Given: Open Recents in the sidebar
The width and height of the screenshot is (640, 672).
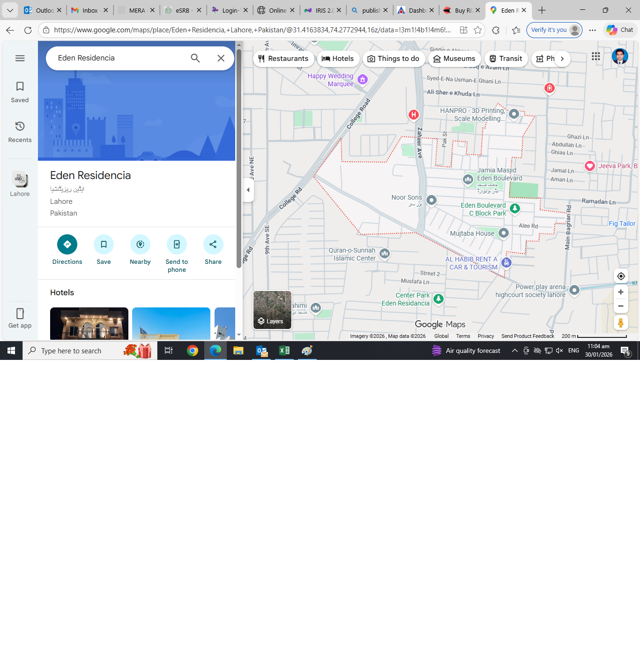Looking at the screenshot, I should [20, 132].
